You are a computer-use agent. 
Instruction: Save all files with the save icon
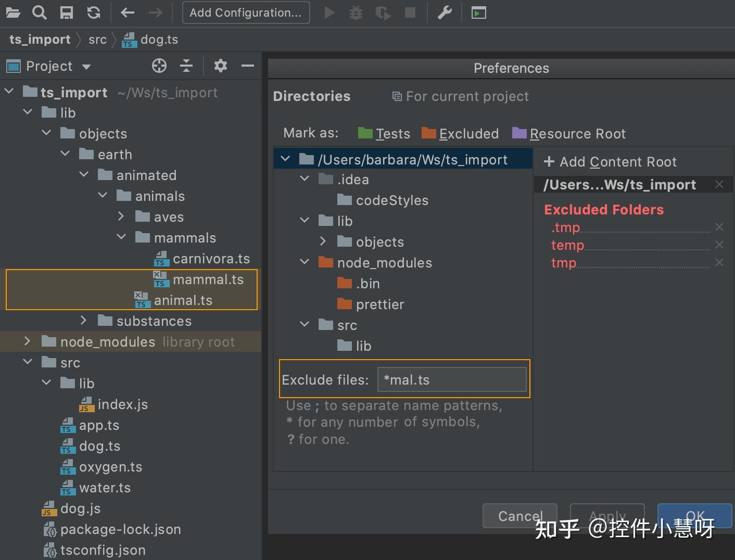(x=67, y=12)
